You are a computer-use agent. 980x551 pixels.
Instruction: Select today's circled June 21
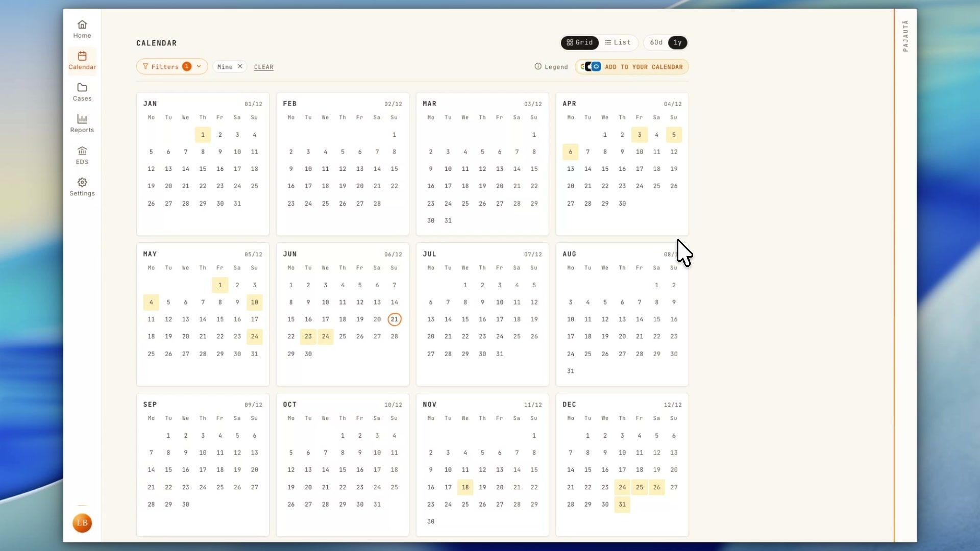tap(394, 319)
